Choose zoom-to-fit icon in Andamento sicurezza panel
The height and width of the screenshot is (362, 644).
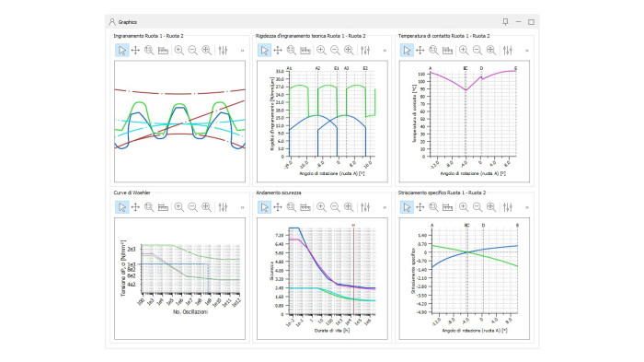(349, 207)
